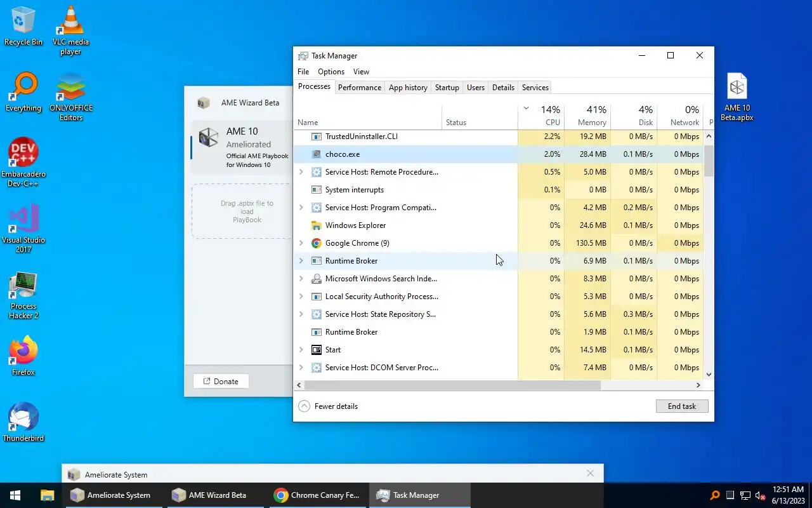Click the Google Chrome process icon
The image size is (812, 508).
click(x=317, y=243)
